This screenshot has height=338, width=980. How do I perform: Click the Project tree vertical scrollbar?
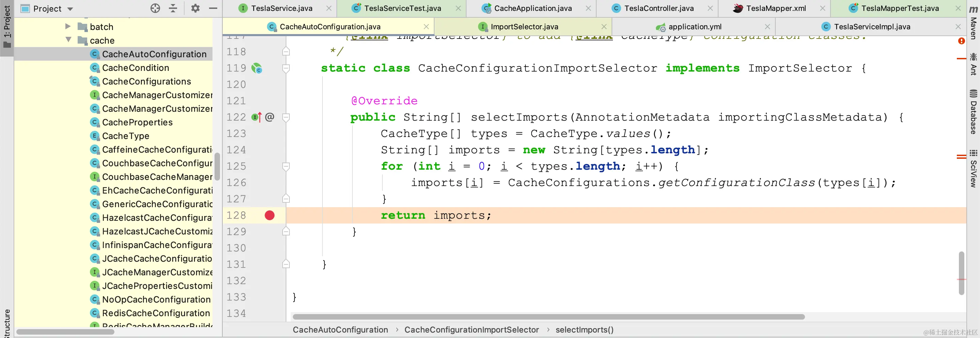(x=217, y=166)
